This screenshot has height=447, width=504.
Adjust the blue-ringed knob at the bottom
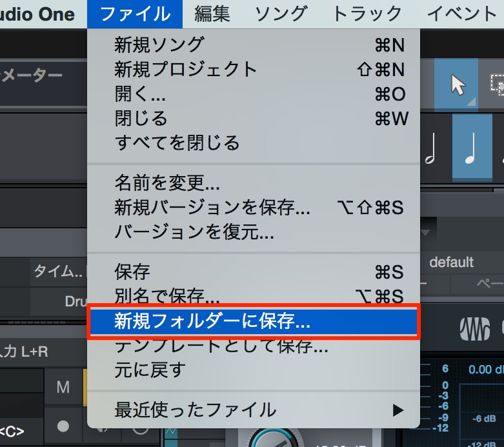pyautogui.click(x=275, y=439)
